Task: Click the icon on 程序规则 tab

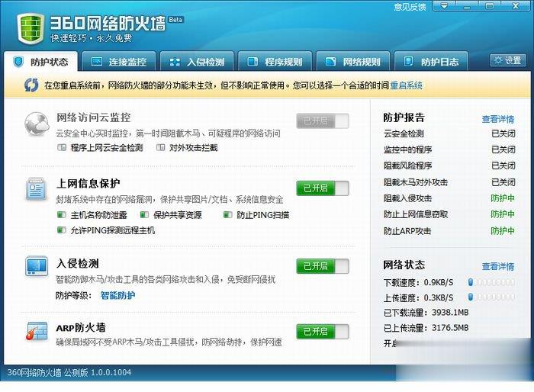Action: point(253,62)
